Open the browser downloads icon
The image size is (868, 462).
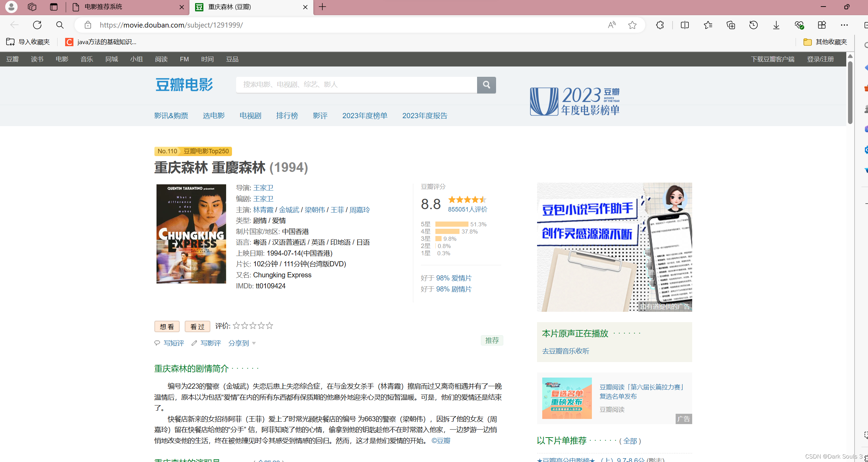(776, 25)
